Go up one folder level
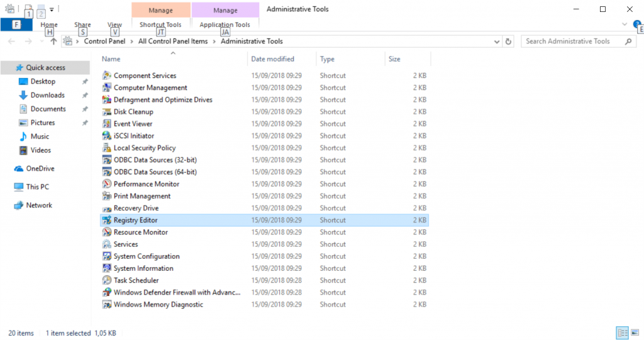Viewport: 644px width, 340px height. tap(53, 41)
